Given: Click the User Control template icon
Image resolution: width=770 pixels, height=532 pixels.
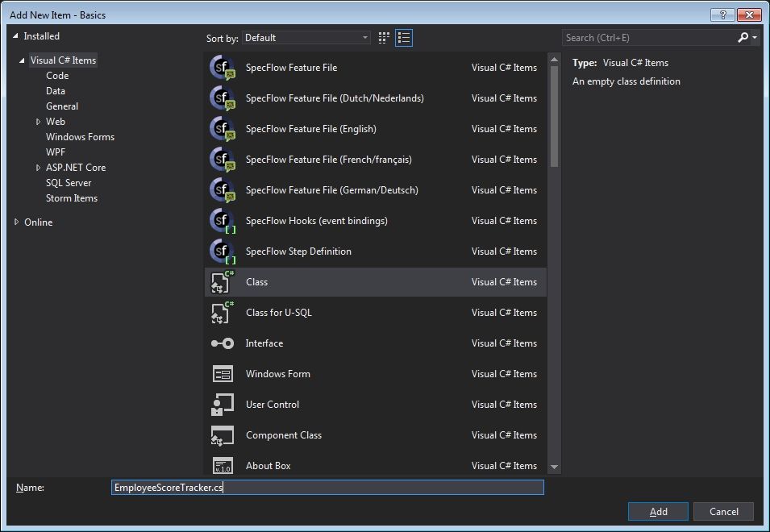Looking at the screenshot, I should pyautogui.click(x=223, y=405).
